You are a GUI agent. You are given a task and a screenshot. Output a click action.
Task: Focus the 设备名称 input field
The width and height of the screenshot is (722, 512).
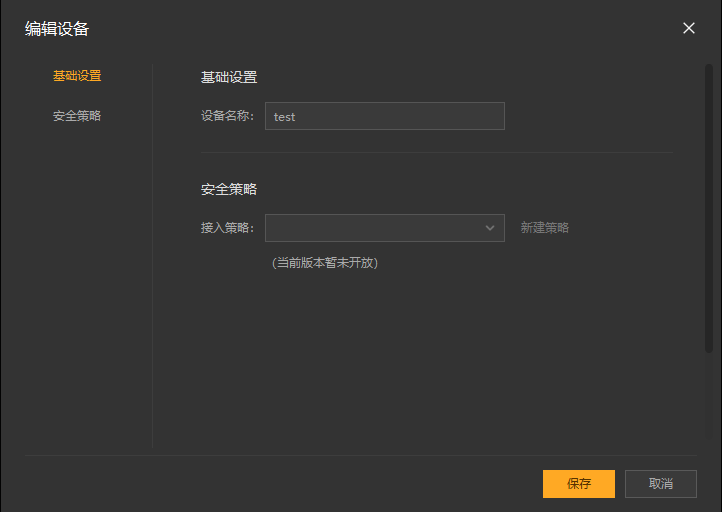coord(384,116)
